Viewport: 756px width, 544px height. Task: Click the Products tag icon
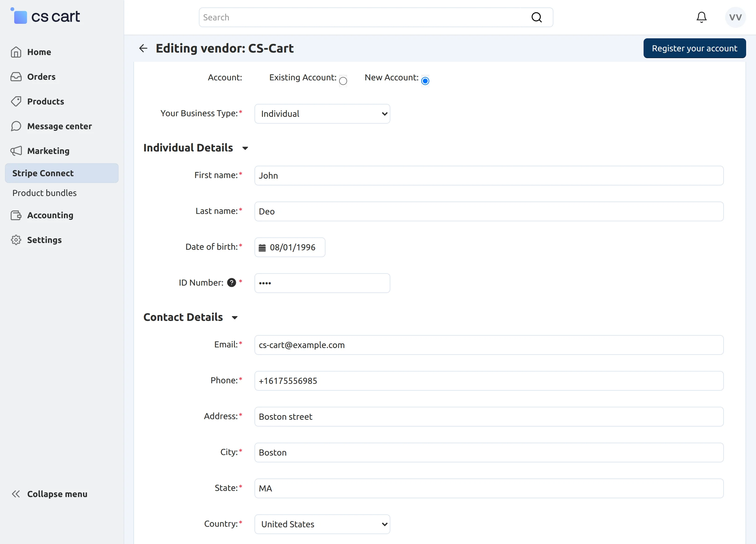16,101
